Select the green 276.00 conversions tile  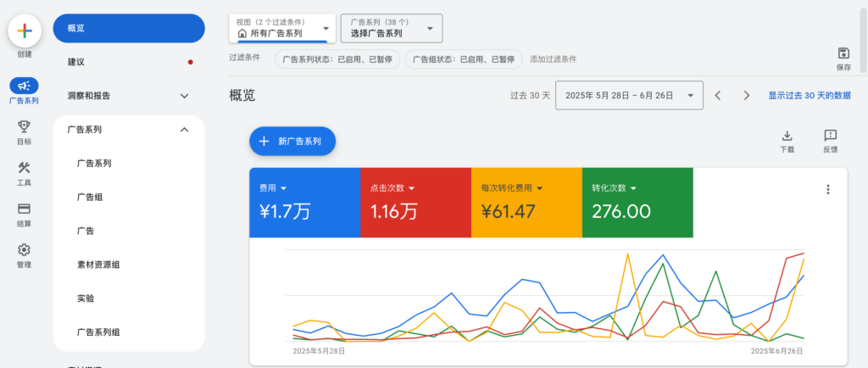click(x=637, y=203)
